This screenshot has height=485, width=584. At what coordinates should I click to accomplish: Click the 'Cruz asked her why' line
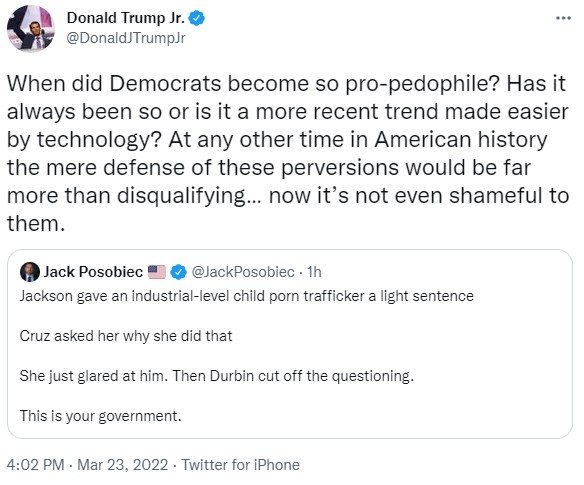click(126, 336)
